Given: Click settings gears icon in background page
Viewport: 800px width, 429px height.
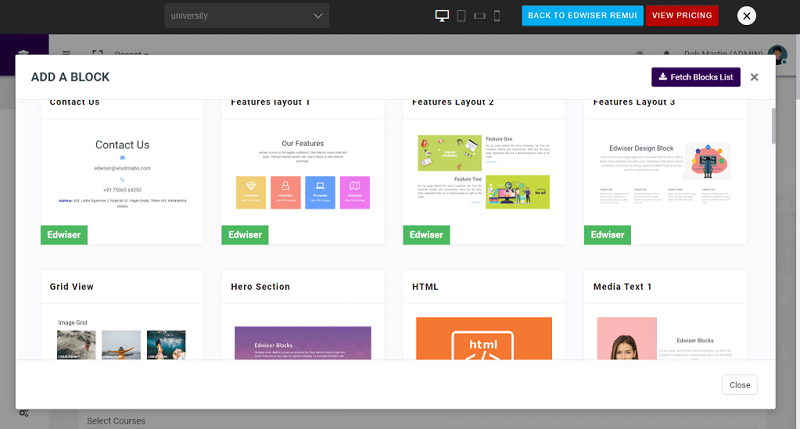Looking at the screenshot, I should click(23, 412).
